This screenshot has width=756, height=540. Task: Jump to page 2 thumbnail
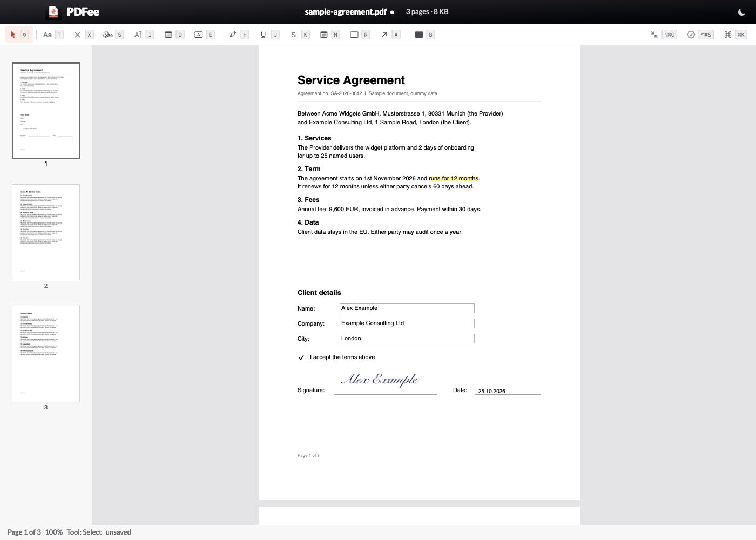coord(46,232)
